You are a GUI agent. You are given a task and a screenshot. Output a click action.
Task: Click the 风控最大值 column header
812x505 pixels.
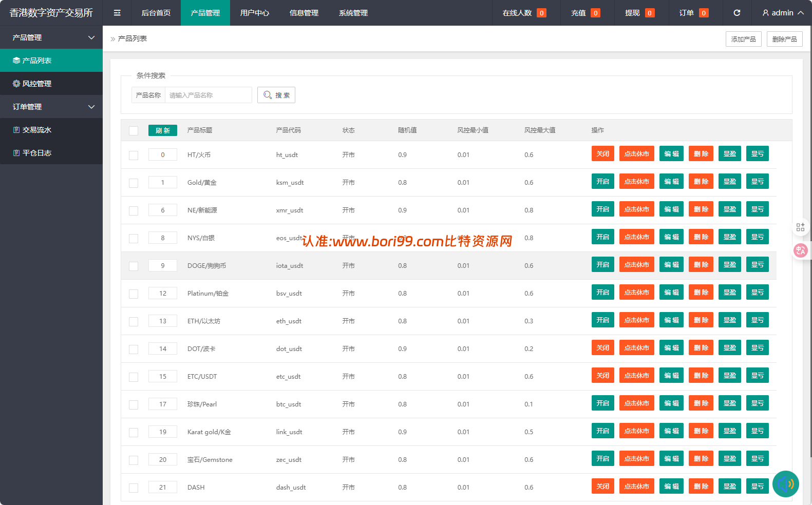click(540, 130)
